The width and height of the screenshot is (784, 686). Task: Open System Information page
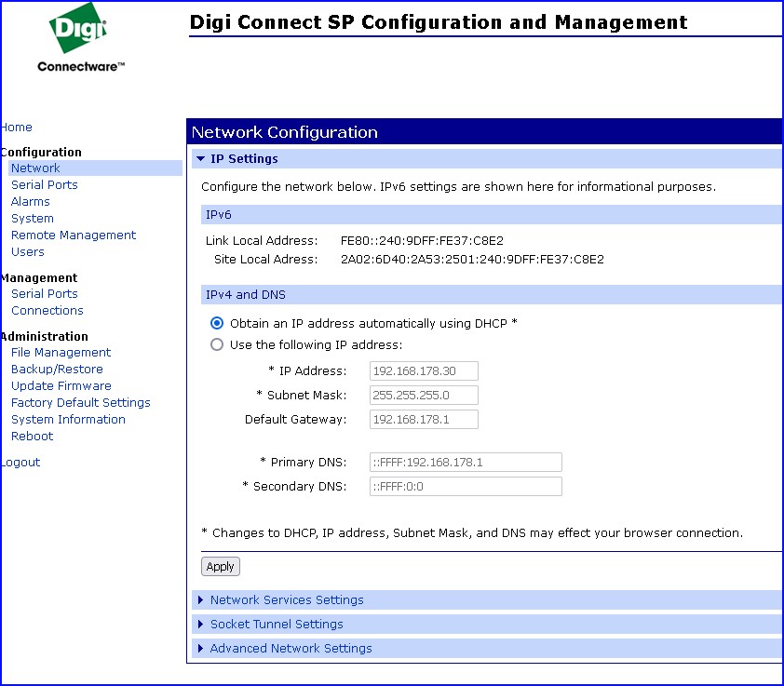point(68,419)
